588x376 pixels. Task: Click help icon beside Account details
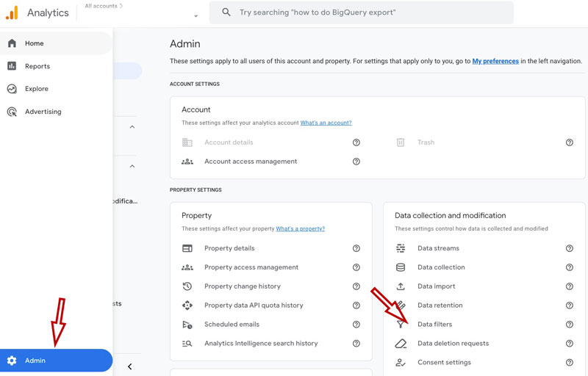(356, 142)
